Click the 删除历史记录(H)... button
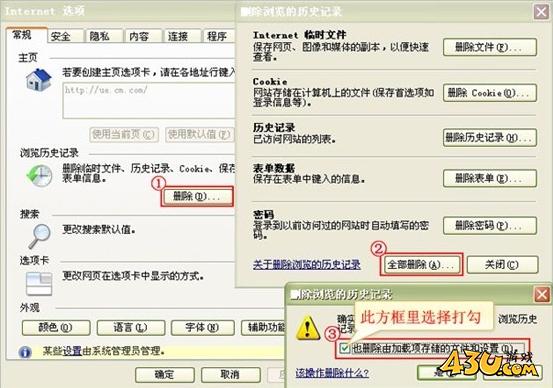This screenshot has height=388, width=553. tap(490, 138)
